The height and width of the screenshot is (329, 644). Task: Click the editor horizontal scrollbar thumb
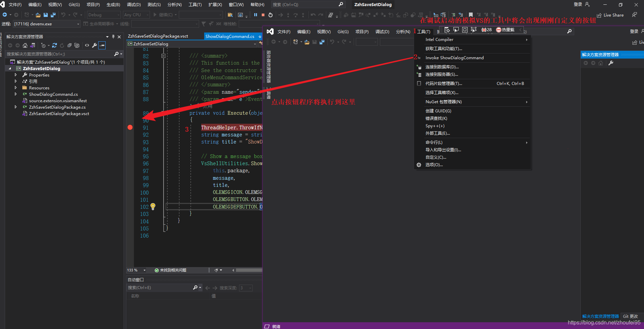(x=249, y=270)
